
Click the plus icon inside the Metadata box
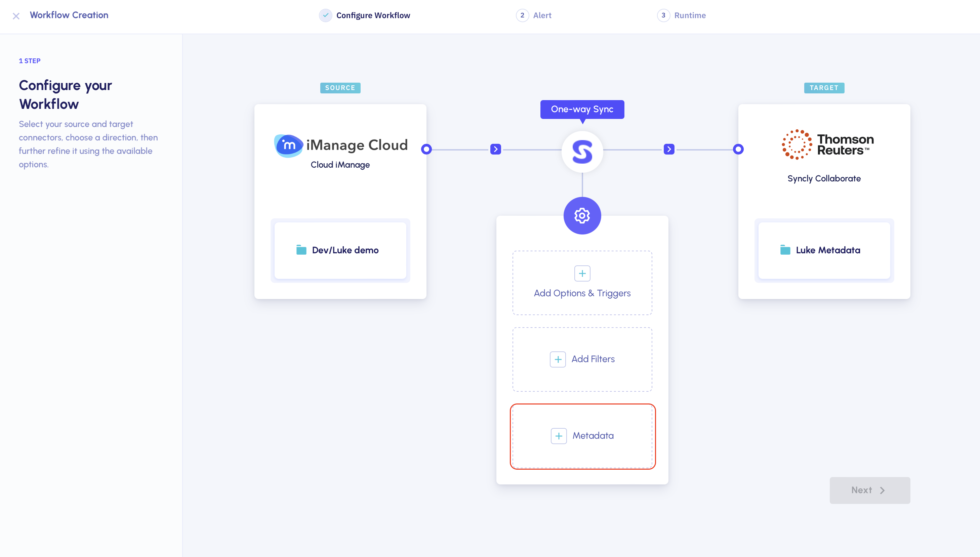click(x=558, y=435)
